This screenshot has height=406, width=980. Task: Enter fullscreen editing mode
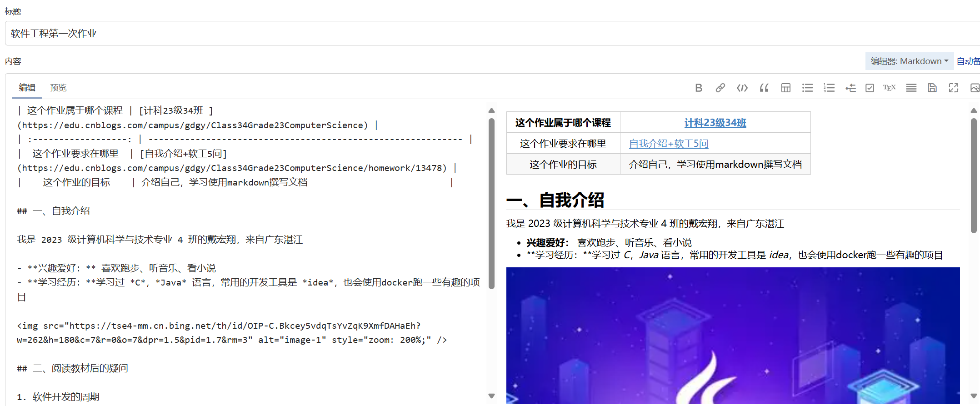pyautogui.click(x=954, y=88)
